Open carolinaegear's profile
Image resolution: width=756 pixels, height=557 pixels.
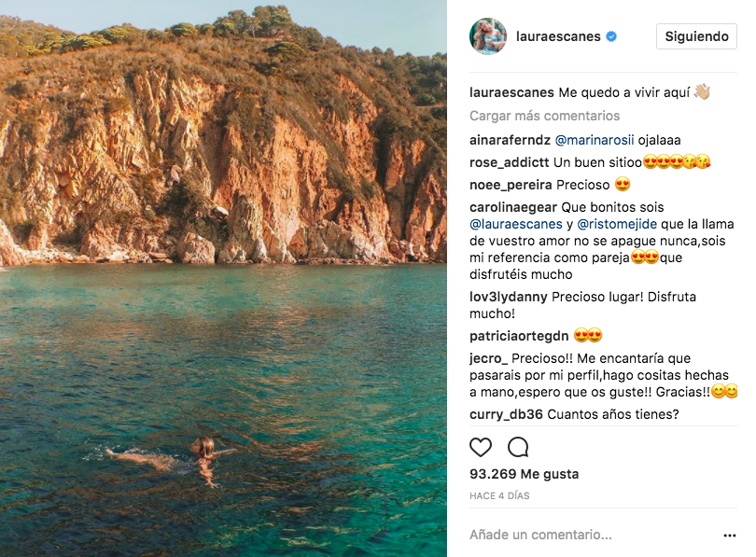(x=514, y=207)
